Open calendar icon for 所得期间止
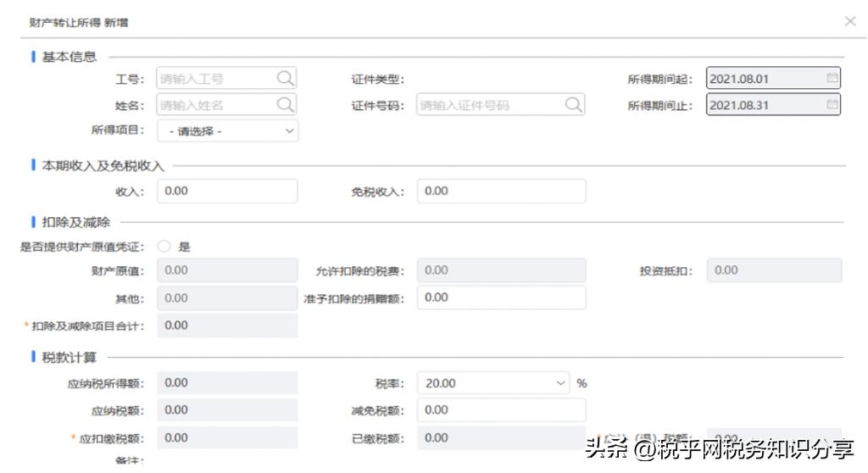The image size is (868, 473). [x=832, y=104]
